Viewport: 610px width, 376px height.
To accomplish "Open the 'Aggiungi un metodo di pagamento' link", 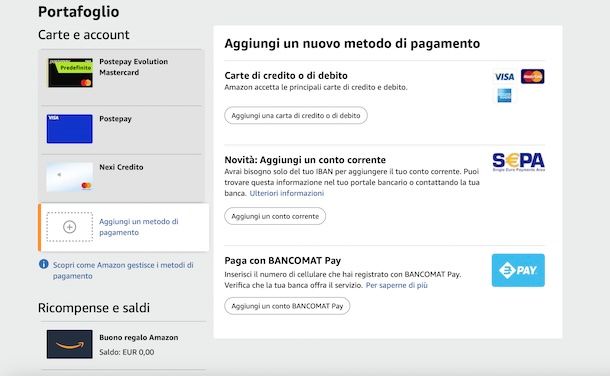I will coord(138,227).
